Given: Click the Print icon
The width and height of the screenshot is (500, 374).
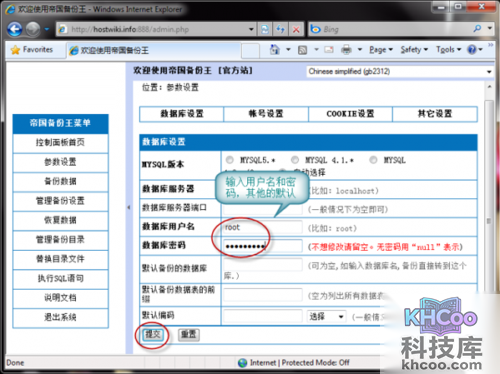Looking at the screenshot, I should point(346,50).
